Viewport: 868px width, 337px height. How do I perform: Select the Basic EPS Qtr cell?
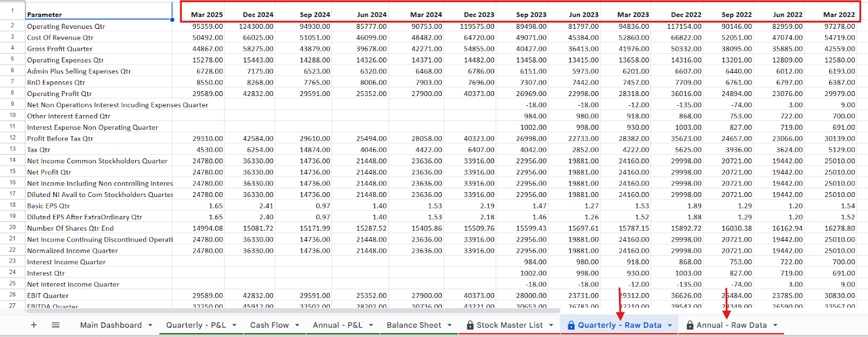coord(99,206)
